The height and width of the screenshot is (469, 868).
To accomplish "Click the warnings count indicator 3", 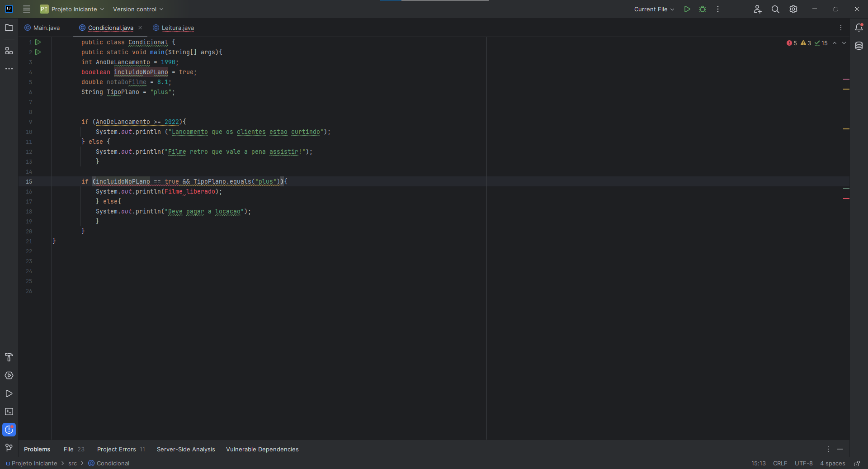I will (x=806, y=43).
